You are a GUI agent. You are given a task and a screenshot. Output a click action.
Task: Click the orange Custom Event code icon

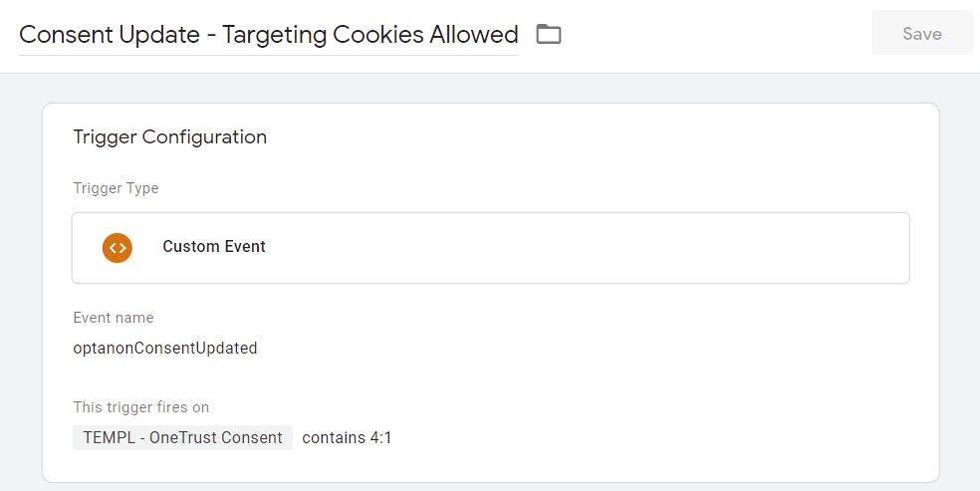click(x=118, y=247)
